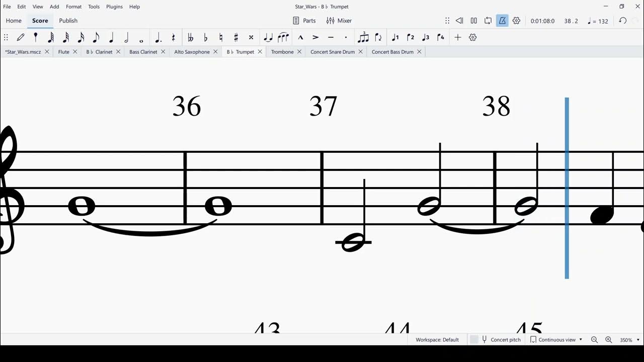Open the Parts dialog
This screenshot has width=644, height=362.
pos(304,21)
